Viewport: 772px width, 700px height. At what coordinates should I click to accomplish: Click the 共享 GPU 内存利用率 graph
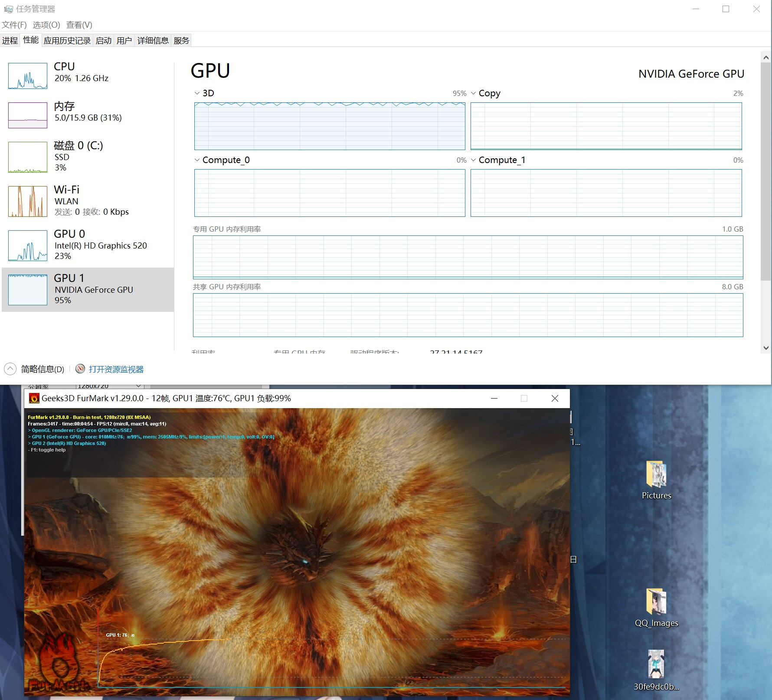click(468, 315)
